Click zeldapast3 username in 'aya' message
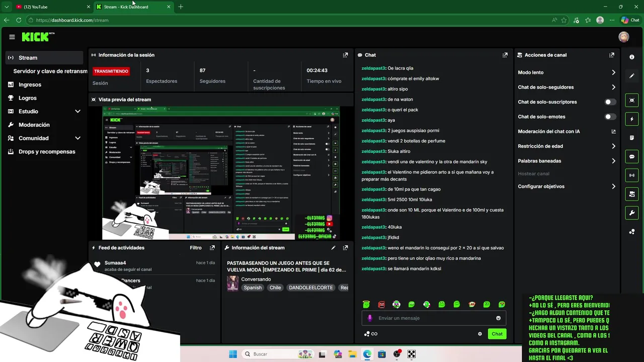Screen dimensions: 644x362 [x=373, y=120]
